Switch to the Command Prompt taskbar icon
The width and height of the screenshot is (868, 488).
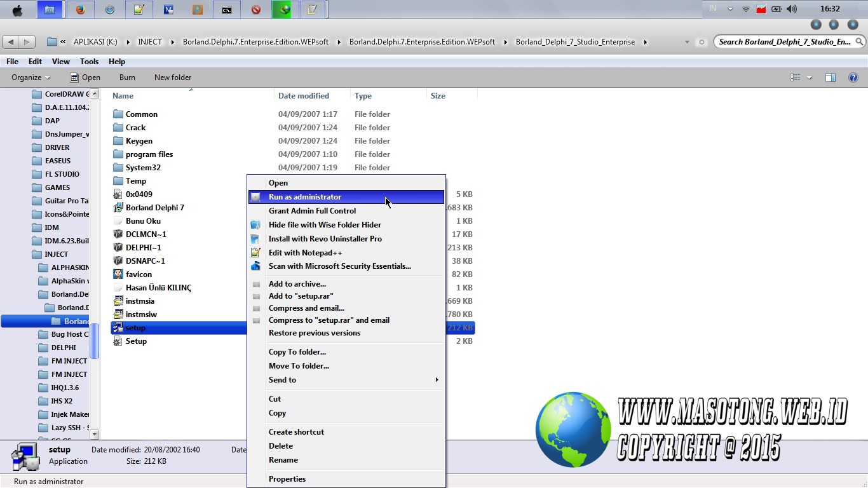coord(227,10)
